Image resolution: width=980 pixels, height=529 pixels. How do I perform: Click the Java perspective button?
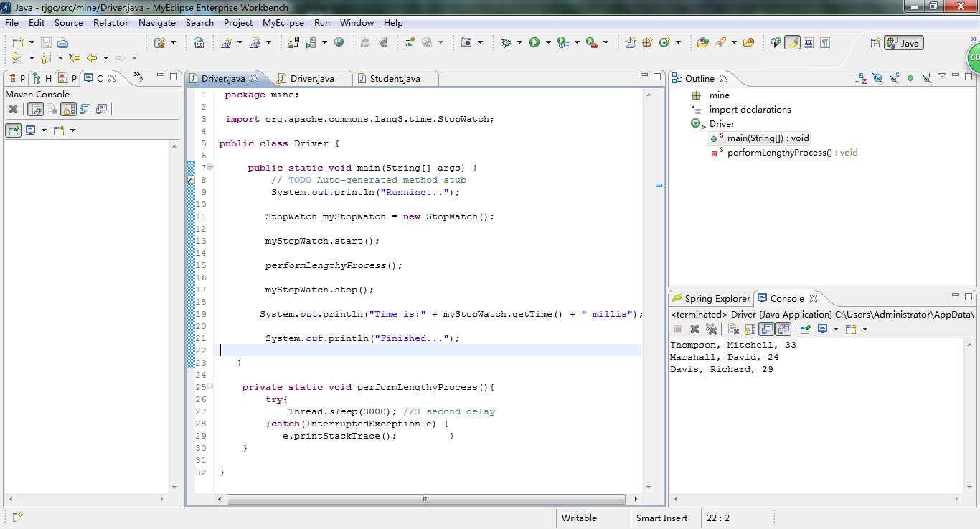(903, 43)
